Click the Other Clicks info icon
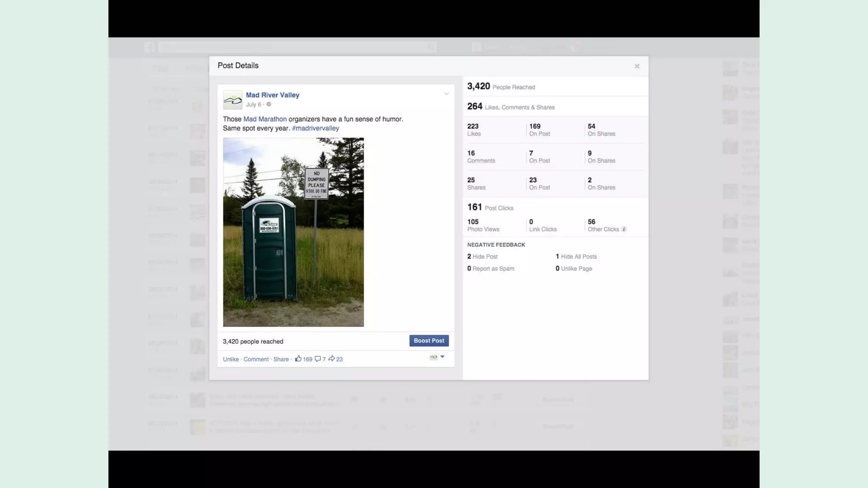Image resolution: width=868 pixels, height=488 pixels. [624, 229]
